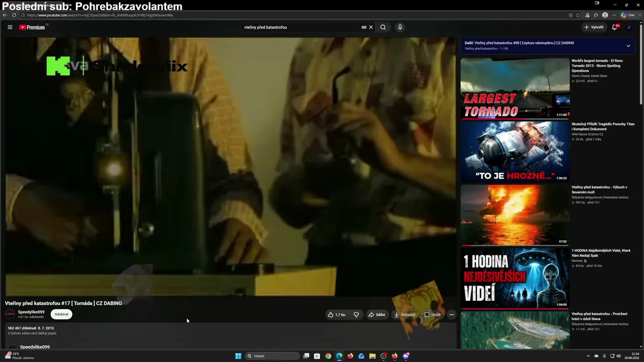Open the browser favorites list icon
Image resolution: width=644 pixels, height=362 pixels.
pos(596,15)
